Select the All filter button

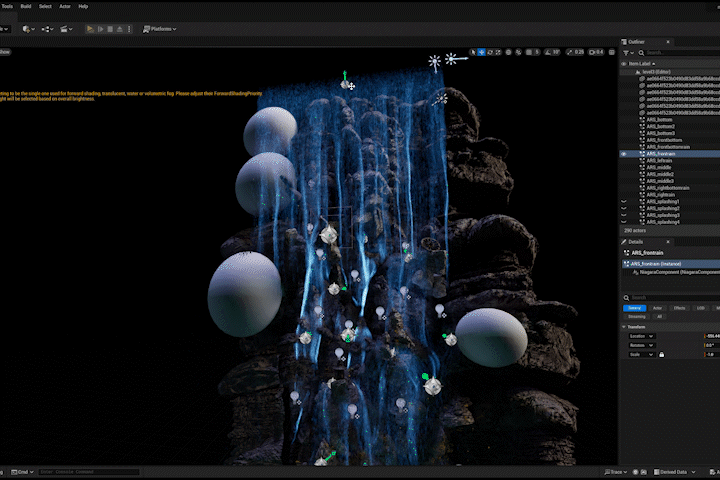[659, 316]
